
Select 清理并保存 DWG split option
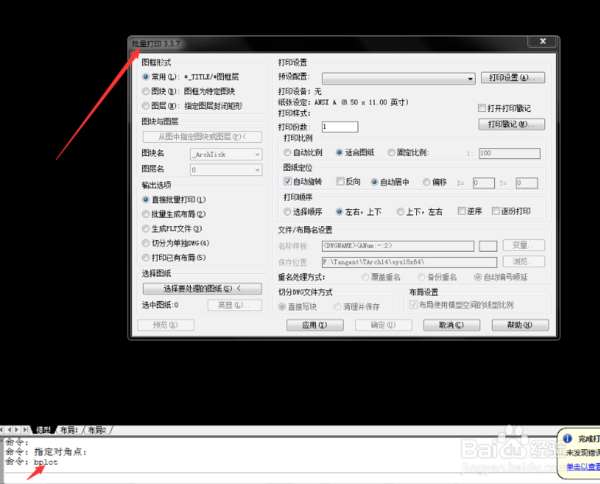click(338, 306)
